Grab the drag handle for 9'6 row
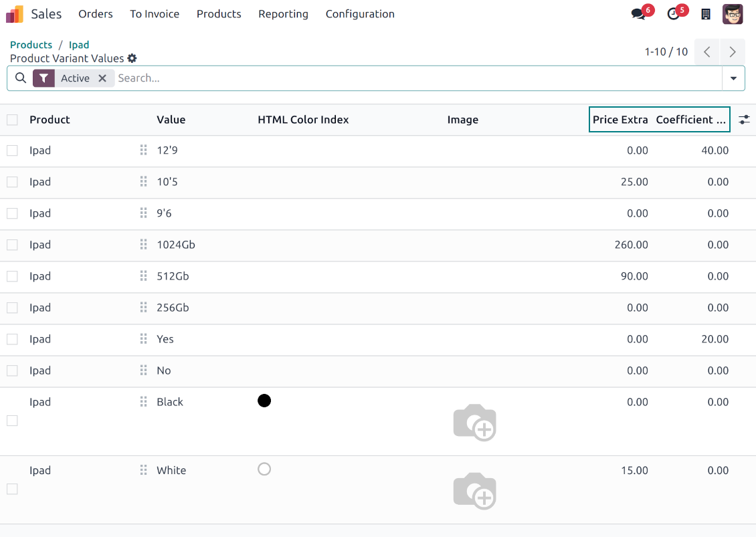This screenshot has height=537, width=756. pos(143,213)
